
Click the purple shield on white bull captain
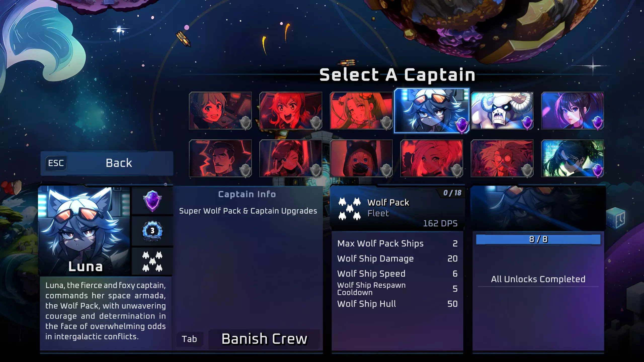pyautogui.click(x=527, y=123)
